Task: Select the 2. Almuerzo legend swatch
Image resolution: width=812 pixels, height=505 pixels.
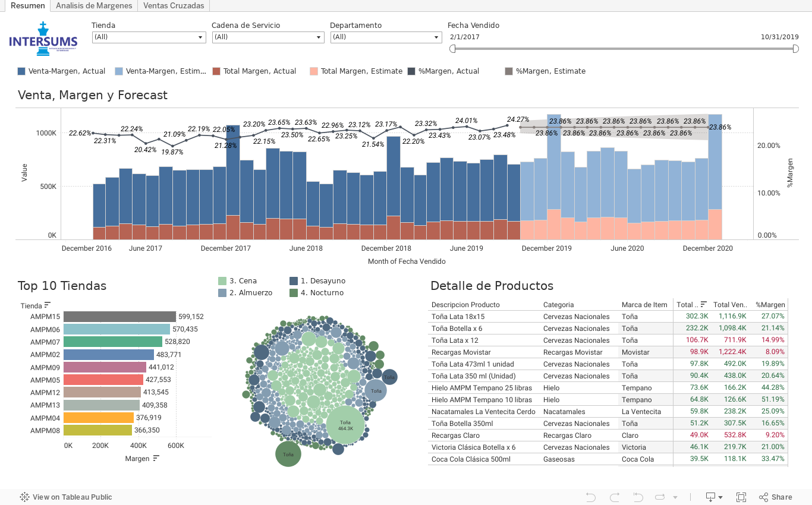Action: [222, 293]
